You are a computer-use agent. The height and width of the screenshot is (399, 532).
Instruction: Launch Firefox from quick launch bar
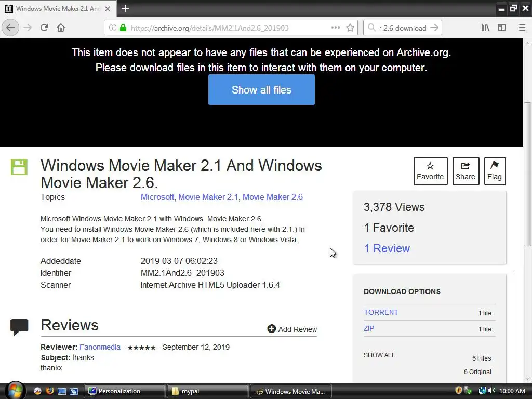(x=49, y=391)
